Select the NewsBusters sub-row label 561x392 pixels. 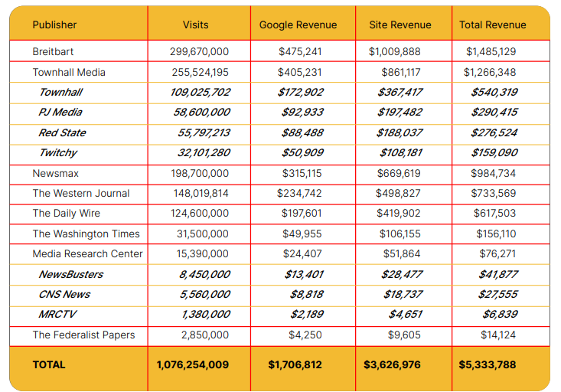click(x=70, y=275)
